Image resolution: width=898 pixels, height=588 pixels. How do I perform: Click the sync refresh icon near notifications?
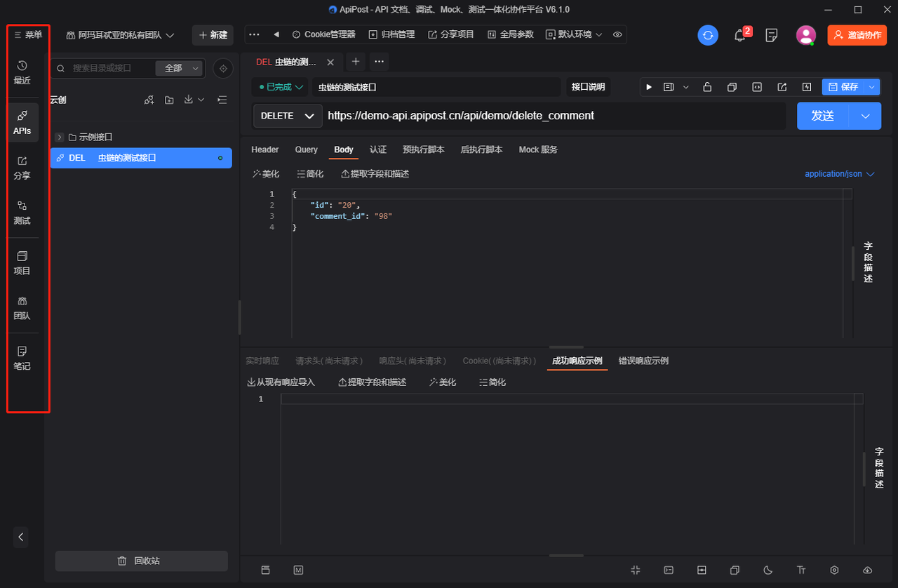pos(708,34)
